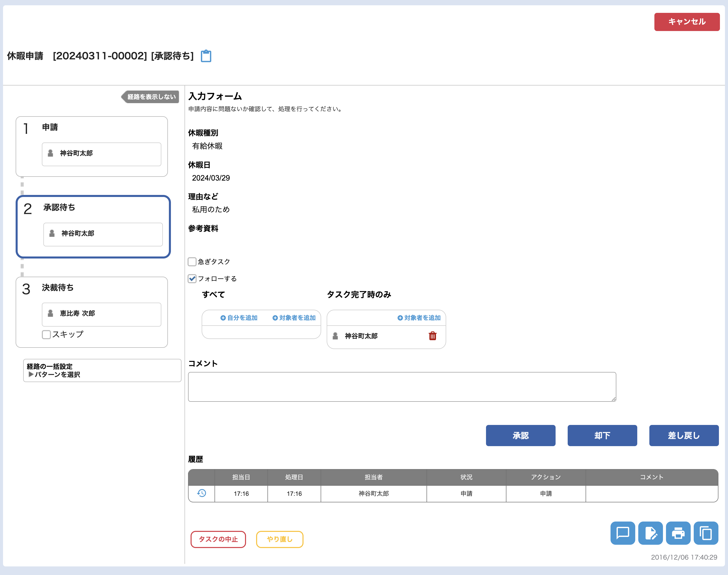Click the copy/duplicate icon button

[x=706, y=533]
